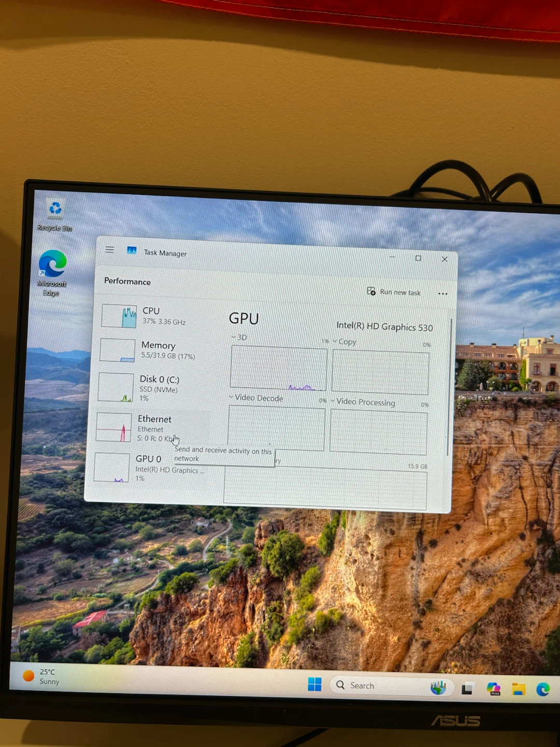Screen dimensions: 560x747
Task: Click the GPU 0 mini graph thumbnail
Action: tap(111, 467)
